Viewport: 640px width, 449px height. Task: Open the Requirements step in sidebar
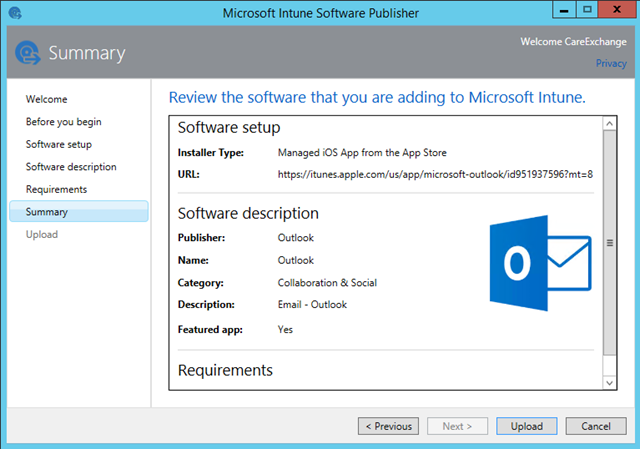coord(56,189)
